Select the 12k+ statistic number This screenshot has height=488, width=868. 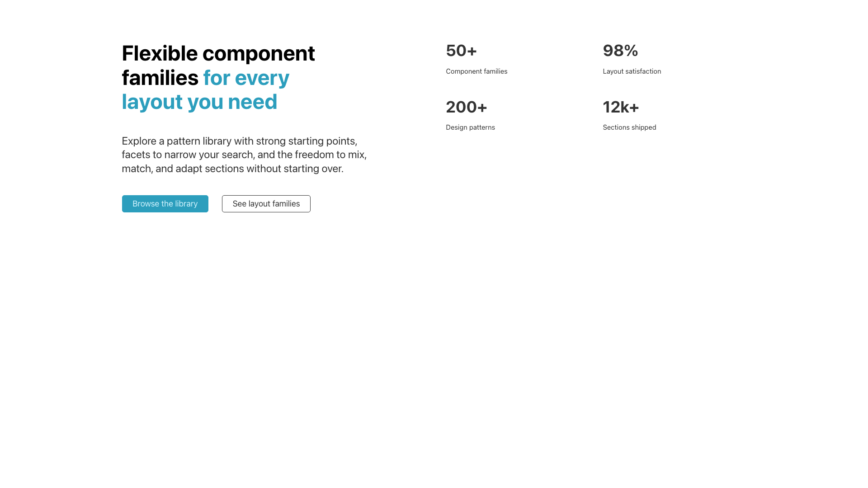[x=621, y=107]
